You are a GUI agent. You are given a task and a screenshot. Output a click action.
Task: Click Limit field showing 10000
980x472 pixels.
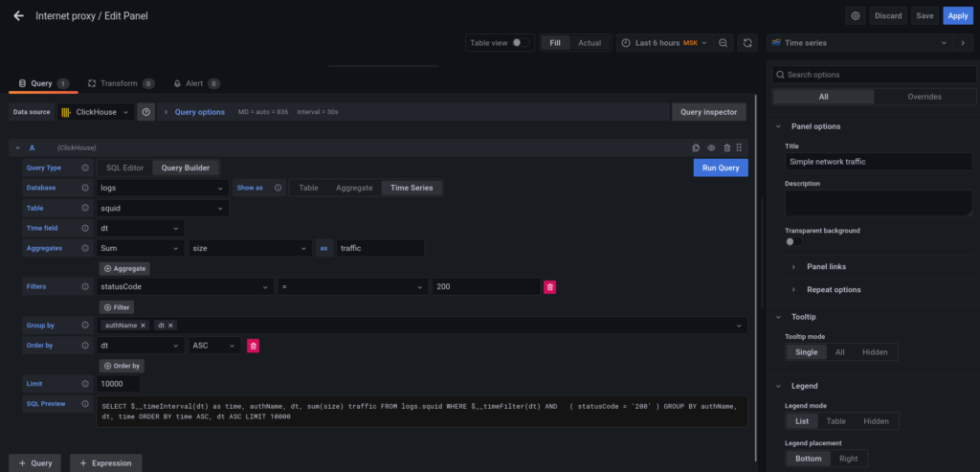pyautogui.click(x=118, y=384)
